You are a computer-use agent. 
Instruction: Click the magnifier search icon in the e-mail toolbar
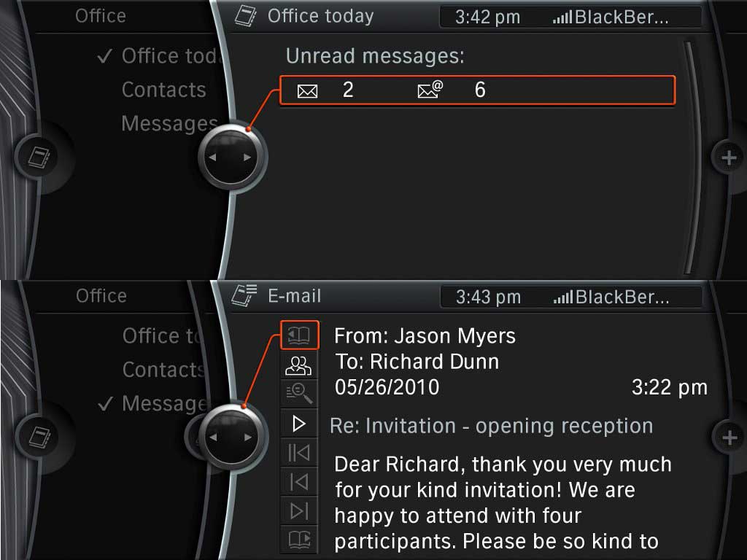coord(299,394)
